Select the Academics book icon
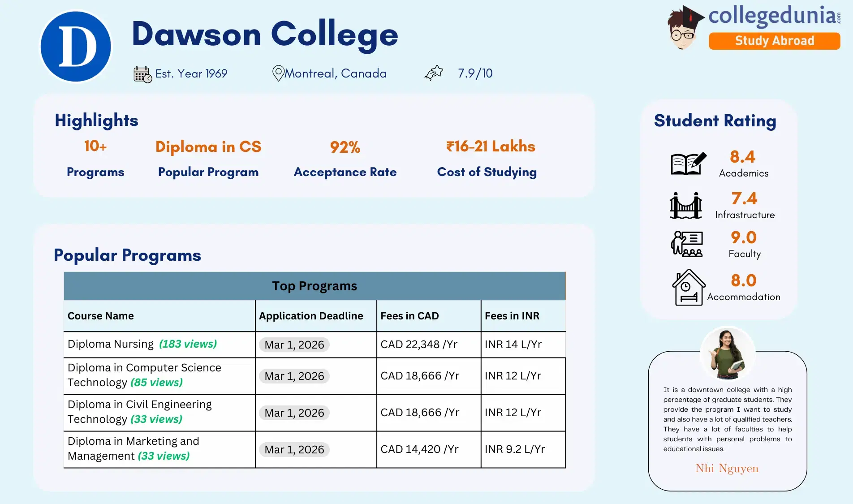The height and width of the screenshot is (504, 853). 687,164
